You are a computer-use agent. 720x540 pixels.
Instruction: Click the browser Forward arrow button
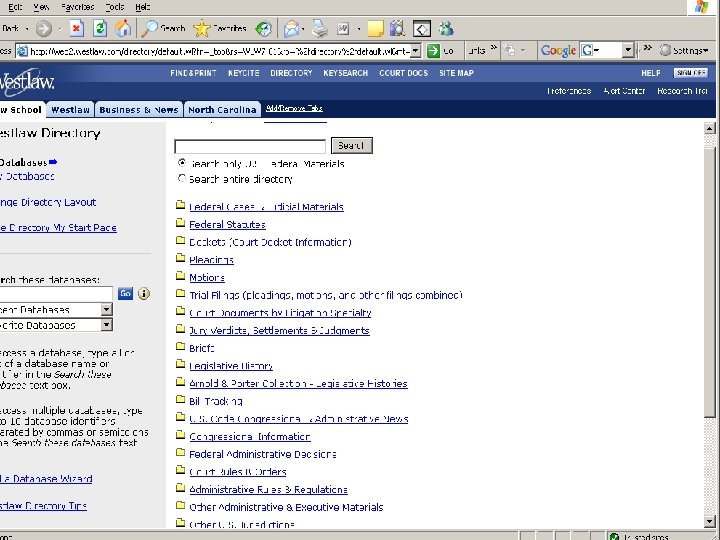point(44,29)
